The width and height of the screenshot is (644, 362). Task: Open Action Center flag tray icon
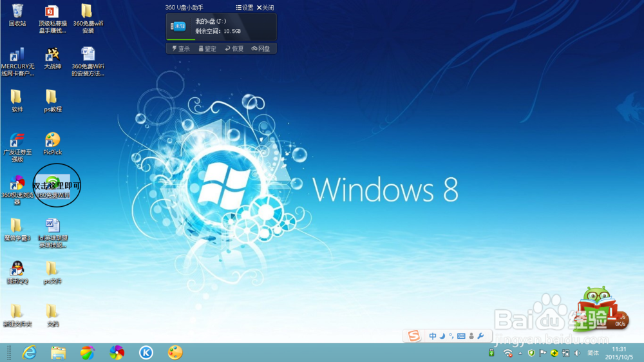[x=542, y=353]
